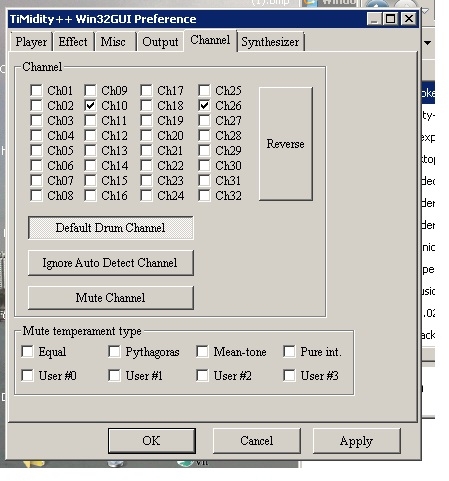Toggle the Ch30 checkbox
449x481 pixels.
204,165
